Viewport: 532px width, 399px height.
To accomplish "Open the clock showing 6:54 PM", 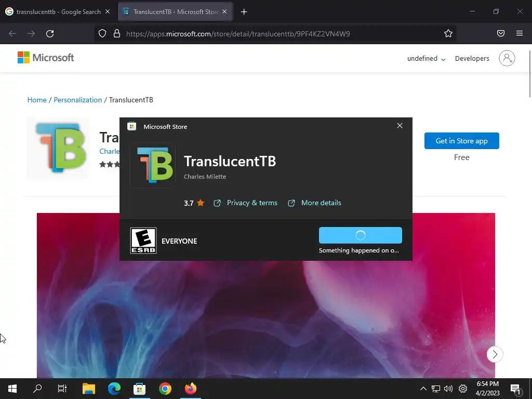I will pos(487,389).
